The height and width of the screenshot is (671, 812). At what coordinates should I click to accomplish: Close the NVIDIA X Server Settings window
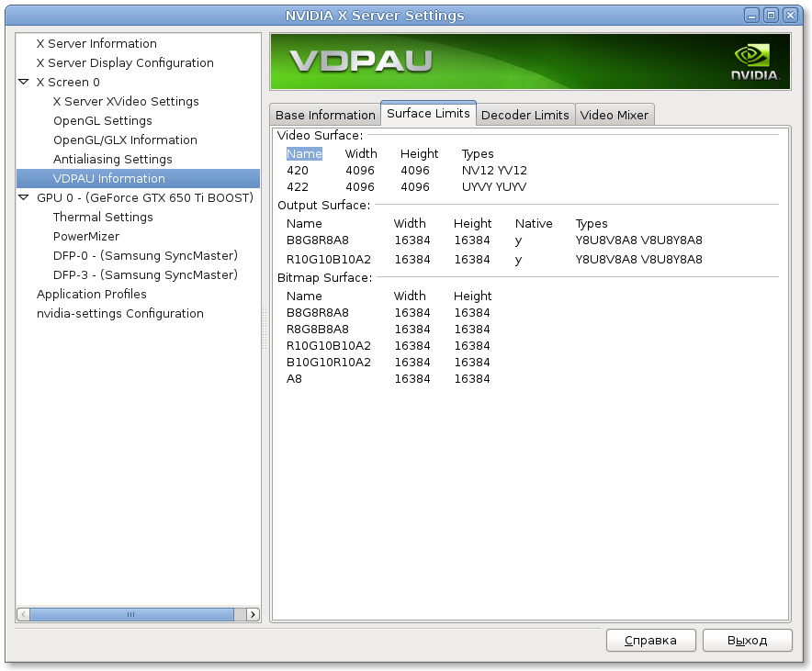[790, 16]
